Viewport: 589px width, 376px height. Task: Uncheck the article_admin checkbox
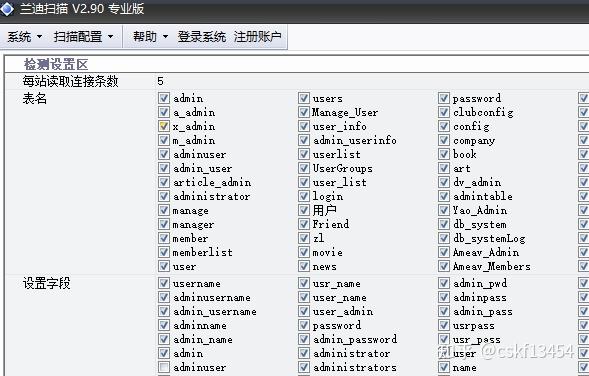click(163, 182)
